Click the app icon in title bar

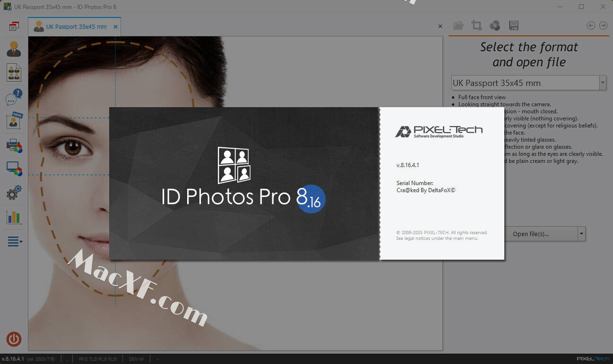8,7
